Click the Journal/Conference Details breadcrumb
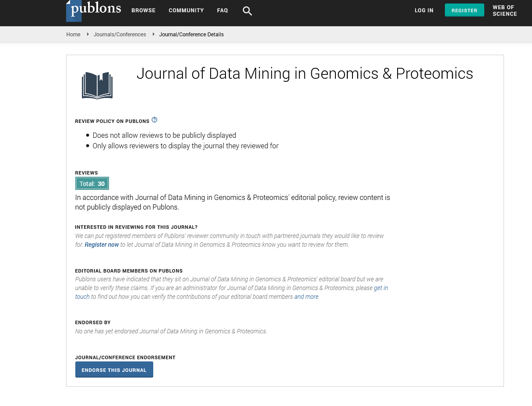Image resolution: width=532 pixels, height=406 pixels. pos(191,35)
